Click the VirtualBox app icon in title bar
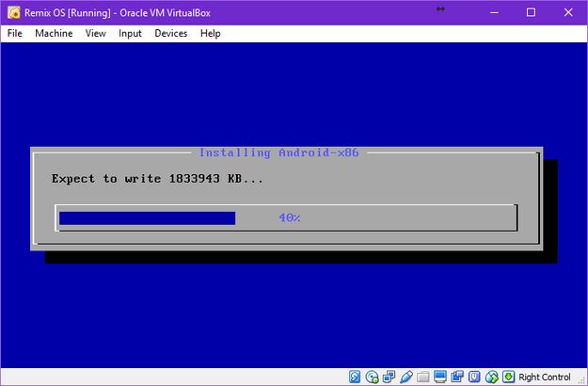Image resolution: width=588 pixels, height=386 pixels. pos(14,12)
